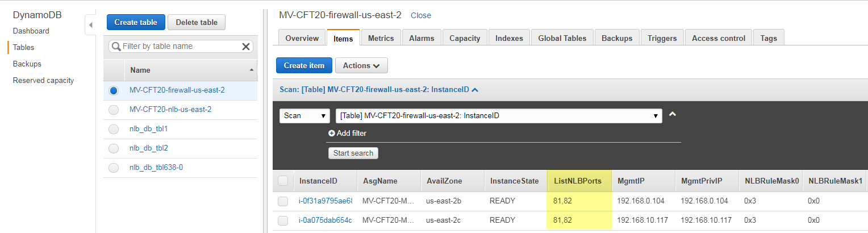Screen dimensions: 868x233
Task: Open instance link i-0a075dab654c
Action: [325, 220]
